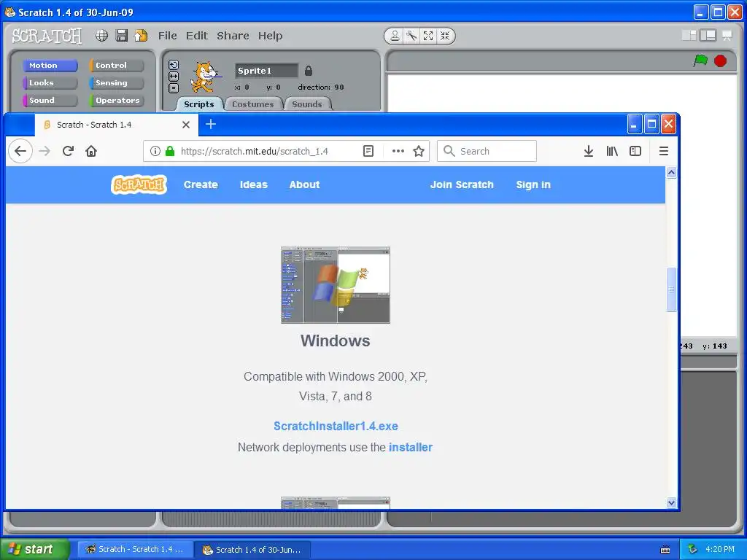Open the Edit menu in Scratch
This screenshot has height=560, width=747.
197,36
